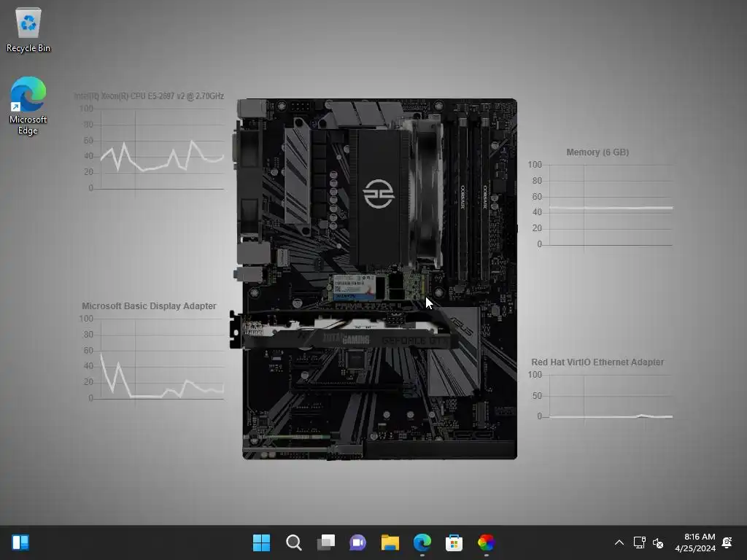Open the Chat app from the taskbar
Viewport: 747px width, 560px height.
tap(357, 542)
